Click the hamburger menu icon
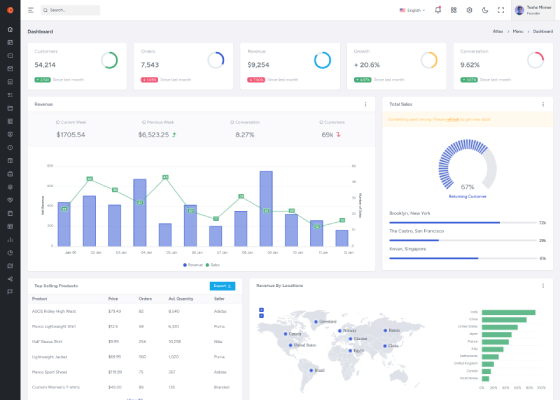This screenshot has height=400, width=560. coord(31,10)
